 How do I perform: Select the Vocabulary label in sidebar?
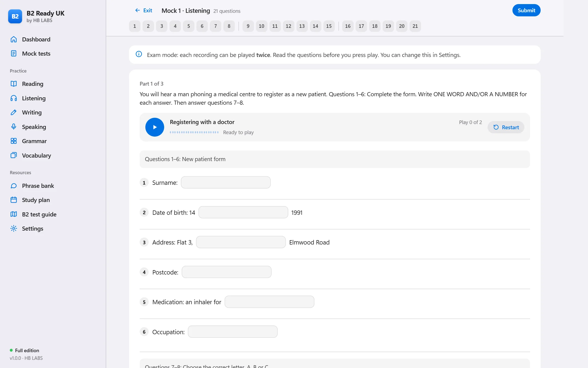36,155
